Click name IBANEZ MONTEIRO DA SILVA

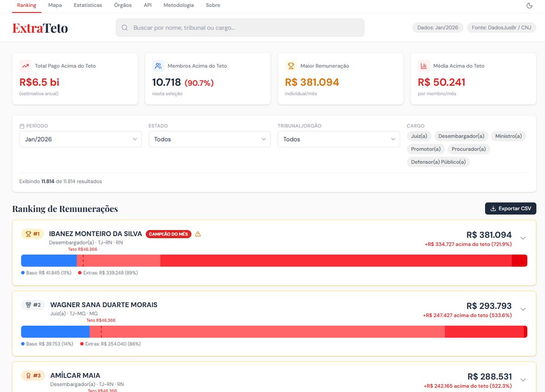[x=95, y=234]
